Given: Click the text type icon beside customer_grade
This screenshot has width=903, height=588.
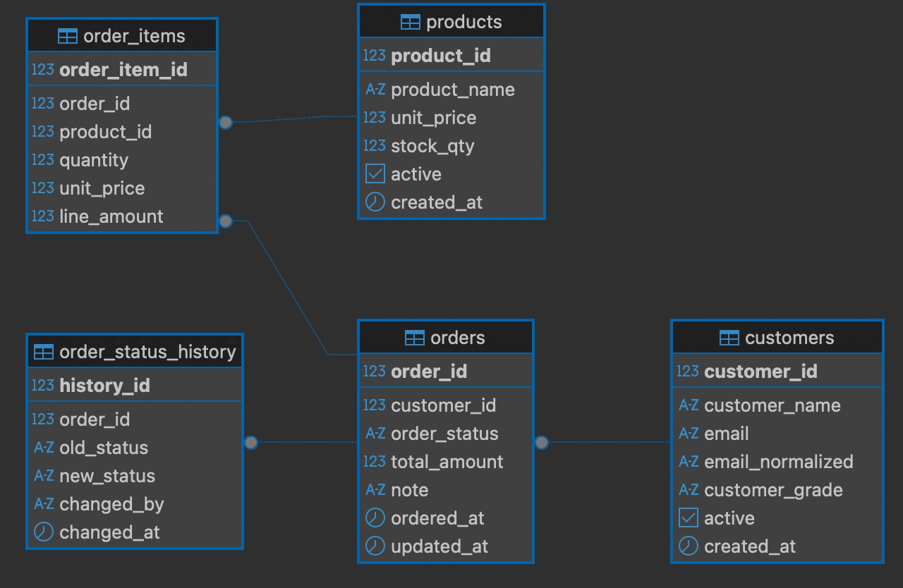Looking at the screenshot, I should pyautogui.click(x=688, y=489).
